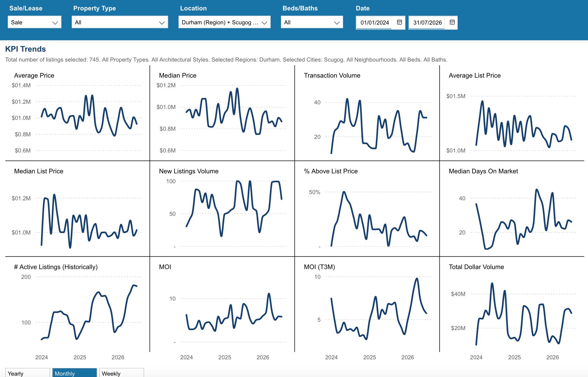Viewport: 588px width, 377px height.
Task: Select the # Active Listings chart
Action: coord(77,304)
